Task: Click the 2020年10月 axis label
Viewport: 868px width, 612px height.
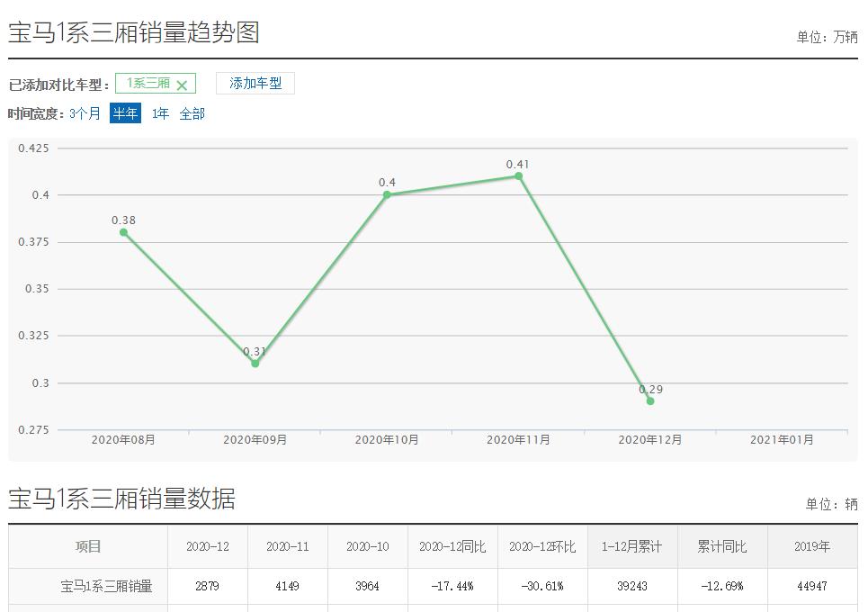Action: coord(387,440)
